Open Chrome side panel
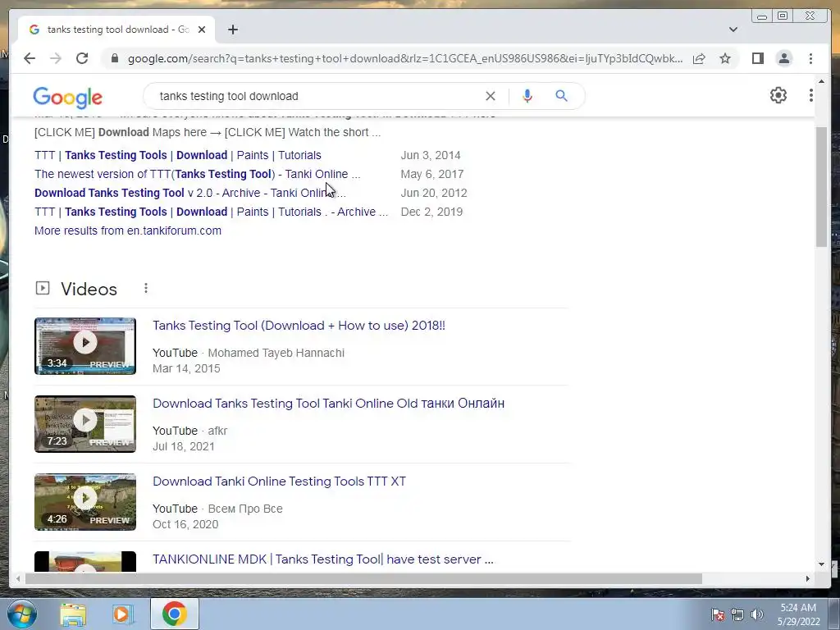The width and height of the screenshot is (840, 630). (x=757, y=58)
